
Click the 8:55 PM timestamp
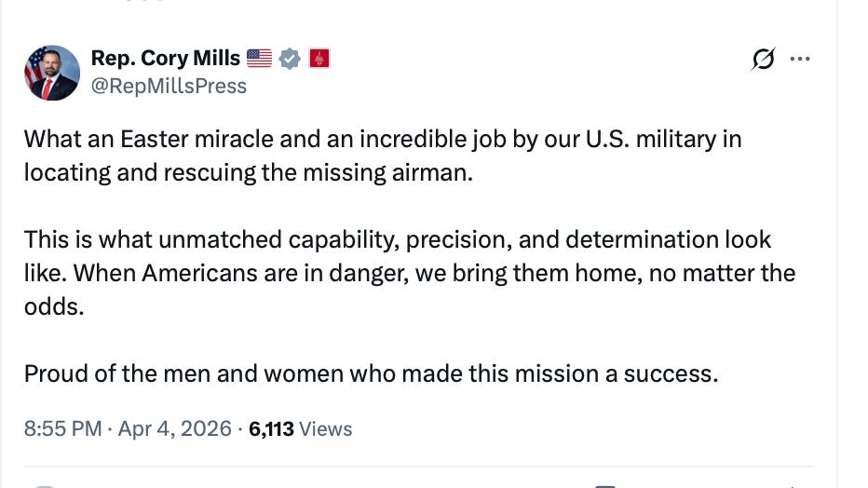pos(61,429)
